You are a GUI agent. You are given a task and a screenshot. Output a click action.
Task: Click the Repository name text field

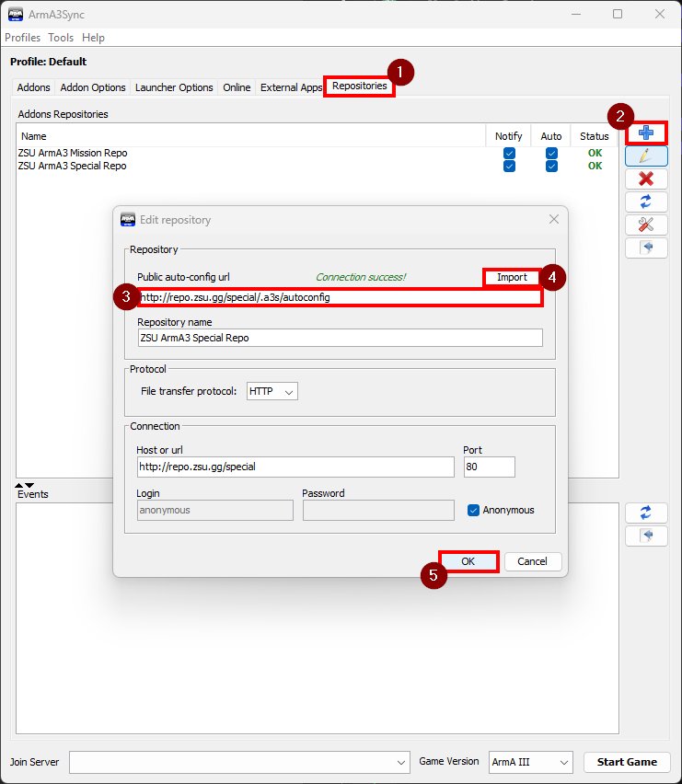pyautogui.click(x=340, y=338)
